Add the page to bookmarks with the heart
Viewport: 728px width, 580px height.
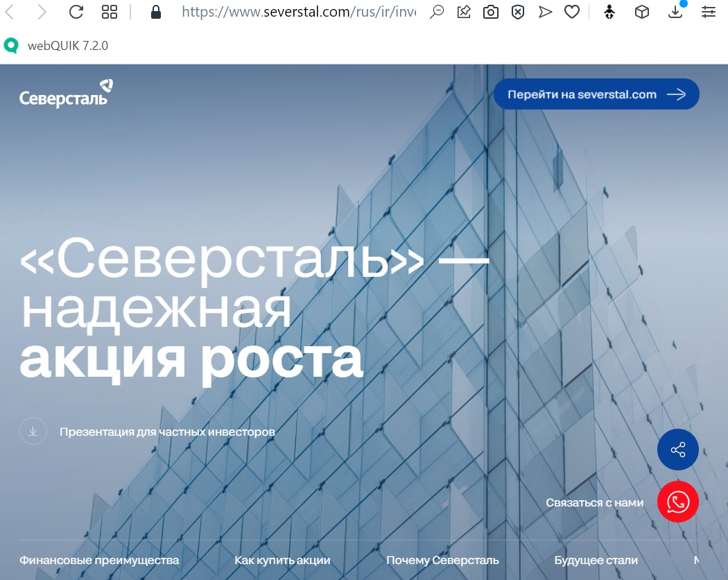(x=572, y=12)
